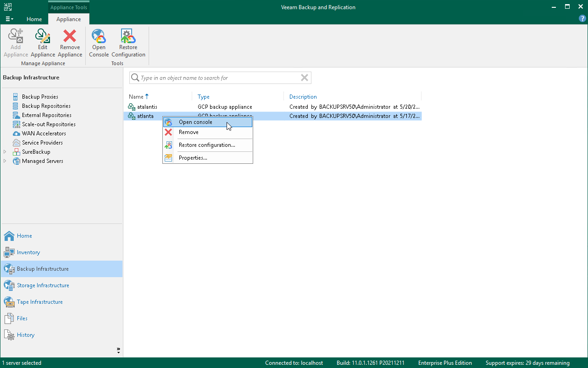Open the Home navigation view
The image size is (588, 368).
[x=61, y=236]
